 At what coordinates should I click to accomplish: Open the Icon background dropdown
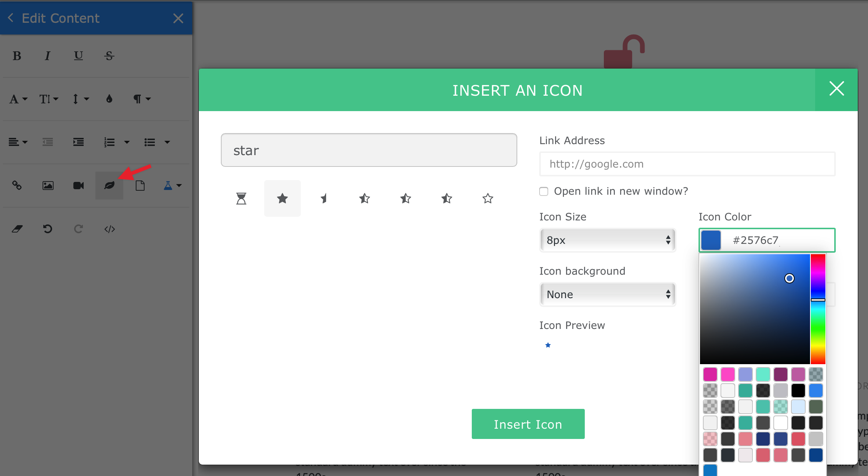pos(608,294)
